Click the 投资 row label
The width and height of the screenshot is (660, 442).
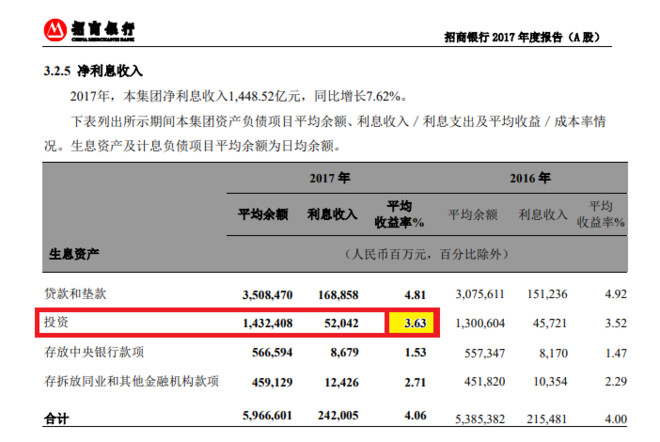pyautogui.click(x=56, y=322)
